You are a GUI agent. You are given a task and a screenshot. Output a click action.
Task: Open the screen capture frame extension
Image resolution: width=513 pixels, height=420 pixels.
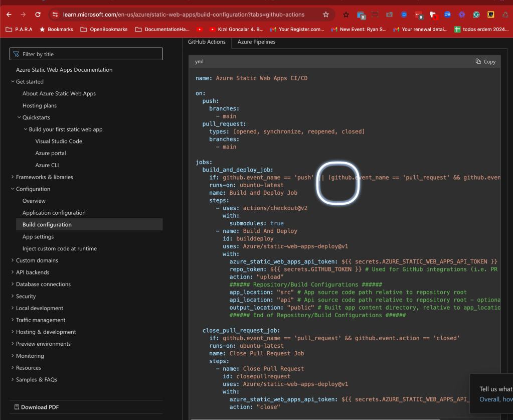(375, 15)
